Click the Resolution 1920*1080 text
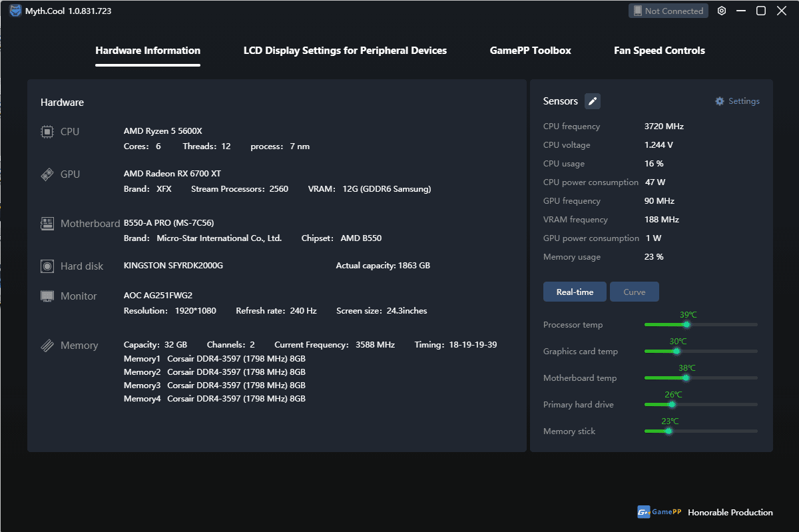The height and width of the screenshot is (532, 799). 170,311
